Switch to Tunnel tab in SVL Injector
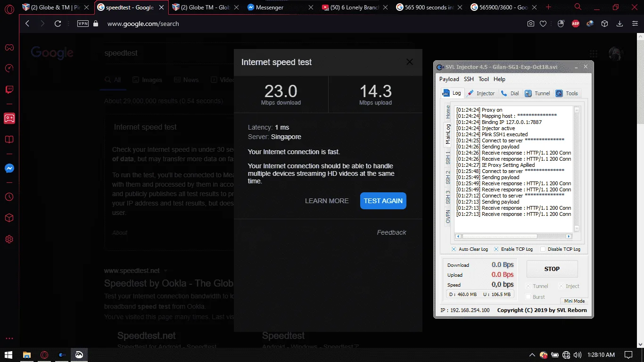Screen dimensions: 644x362 coord(537,93)
